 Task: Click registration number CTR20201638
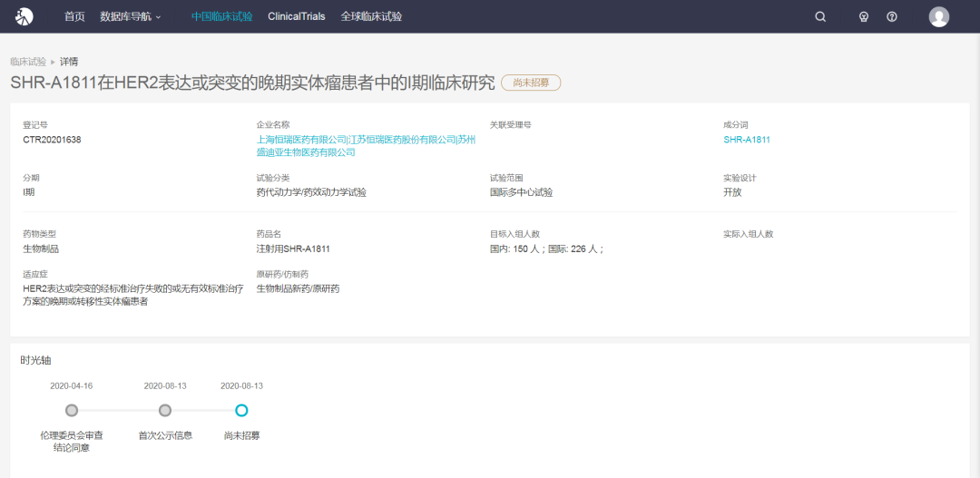pos(52,140)
